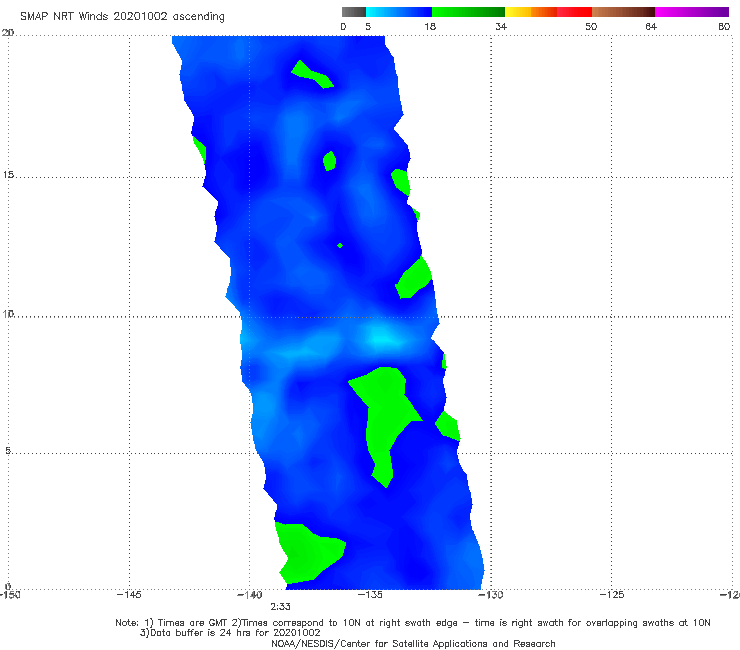Click the green patch near 11.5N on the swath's right edge
The height and width of the screenshot is (650, 740).
point(413,278)
